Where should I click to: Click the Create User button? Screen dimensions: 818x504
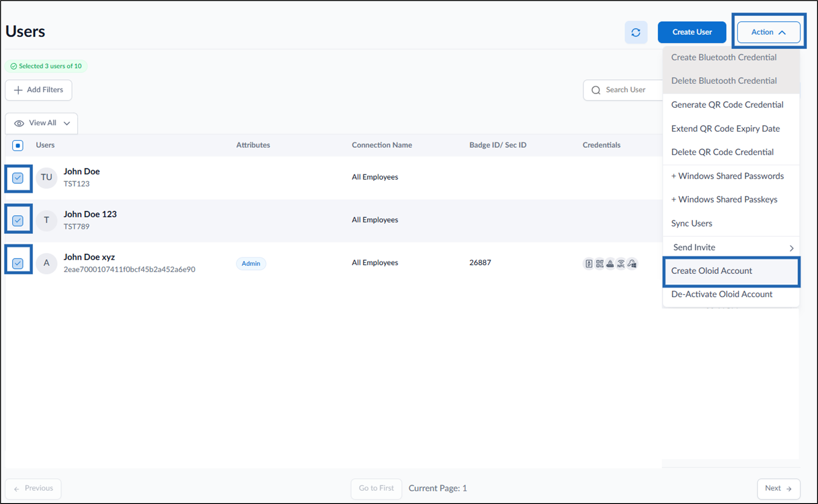tap(692, 32)
